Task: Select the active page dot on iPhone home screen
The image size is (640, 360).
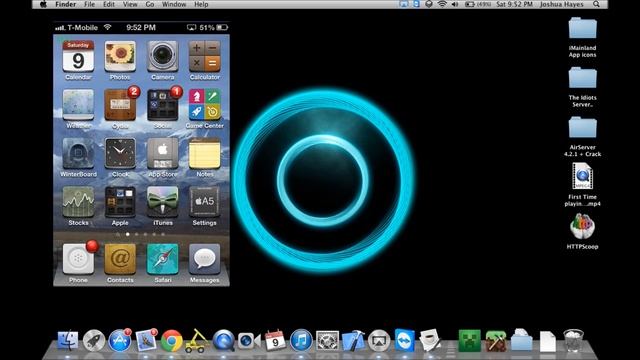Action: click(128, 234)
